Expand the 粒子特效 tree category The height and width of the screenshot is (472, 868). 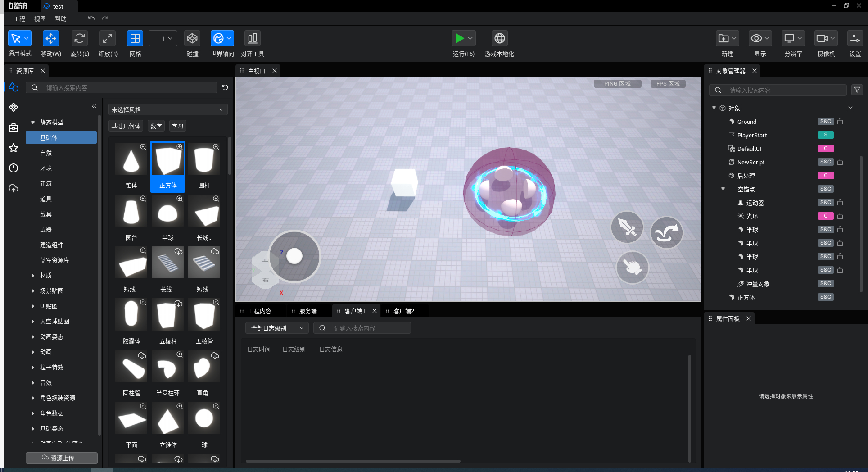click(x=33, y=368)
